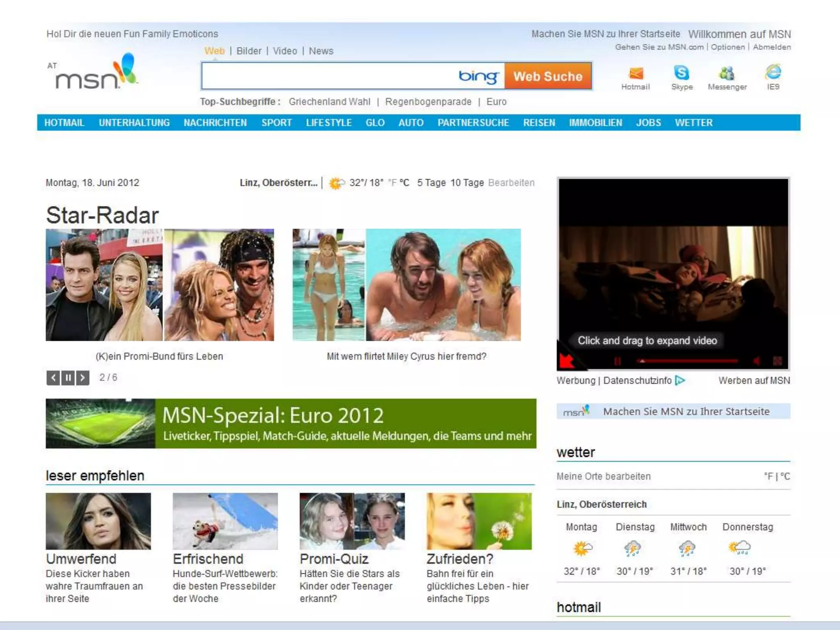Open the Hotmail envelope icon
Image resolution: width=840 pixels, height=630 pixels.
point(635,74)
